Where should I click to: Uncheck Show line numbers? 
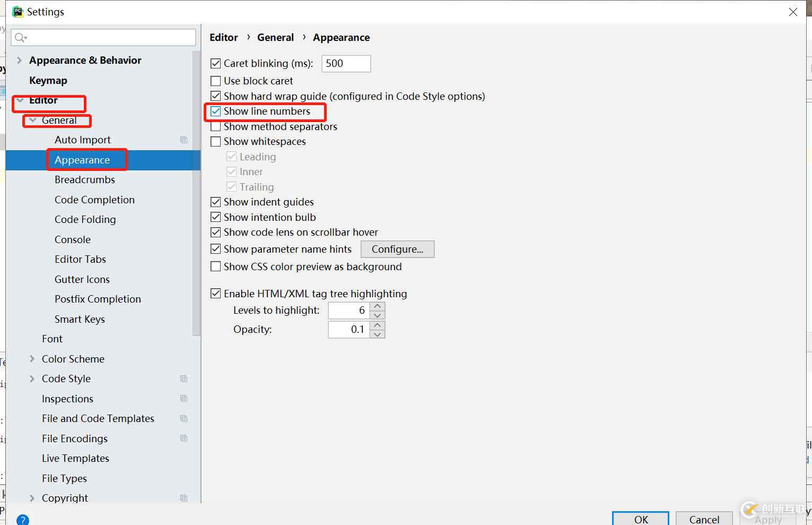tap(215, 111)
